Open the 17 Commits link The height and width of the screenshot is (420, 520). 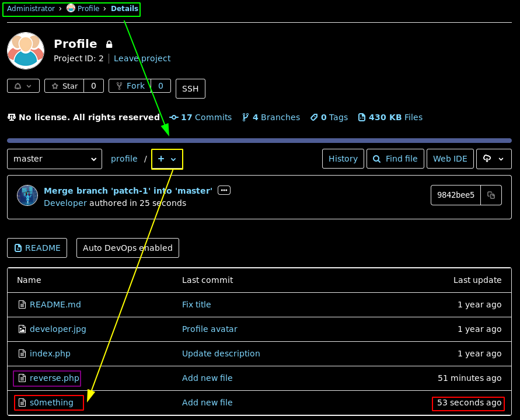200,117
